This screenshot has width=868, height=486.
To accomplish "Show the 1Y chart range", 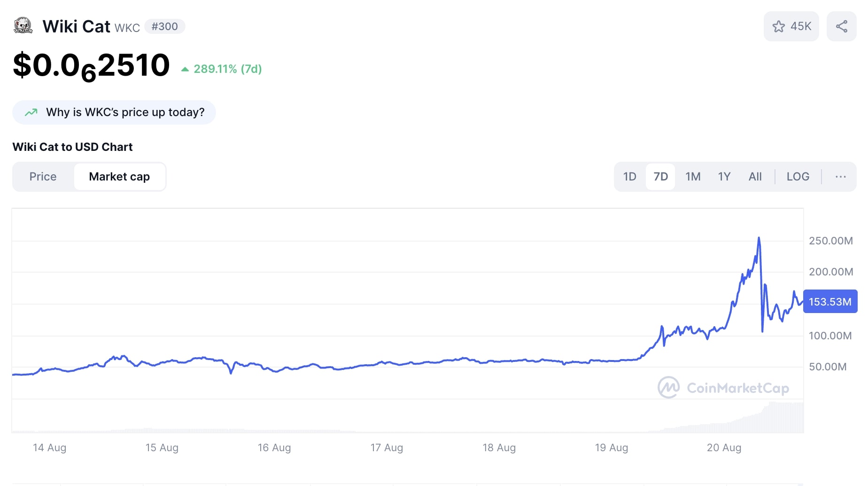I will coord(724,177).
